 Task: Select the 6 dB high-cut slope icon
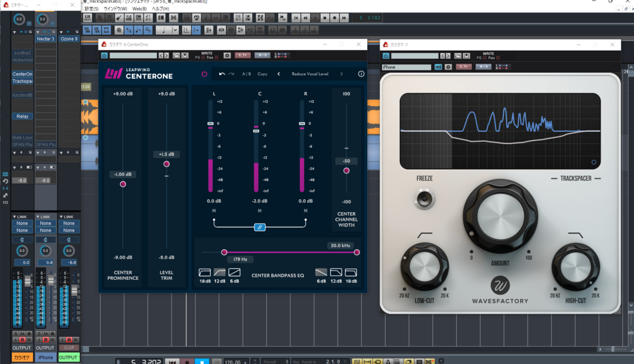[x=321, y=272]
